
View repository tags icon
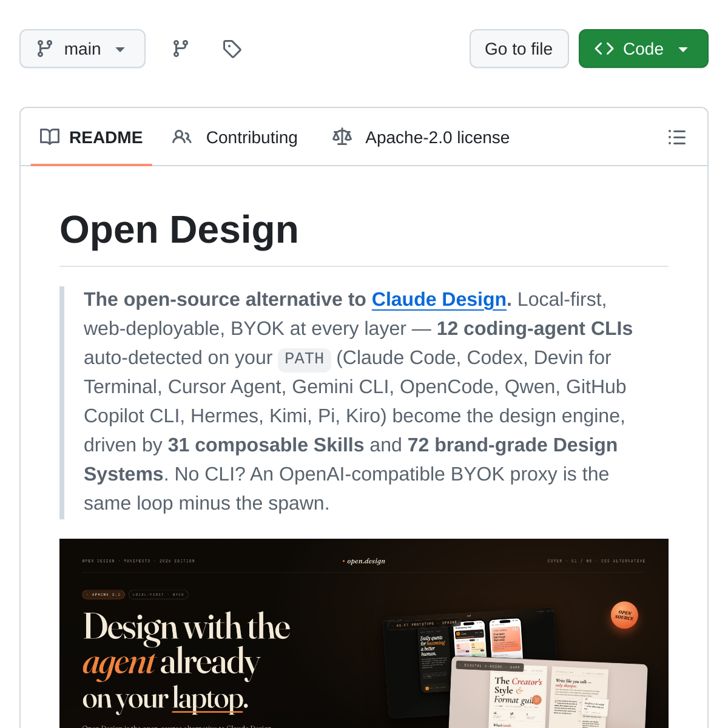(232, 49)
